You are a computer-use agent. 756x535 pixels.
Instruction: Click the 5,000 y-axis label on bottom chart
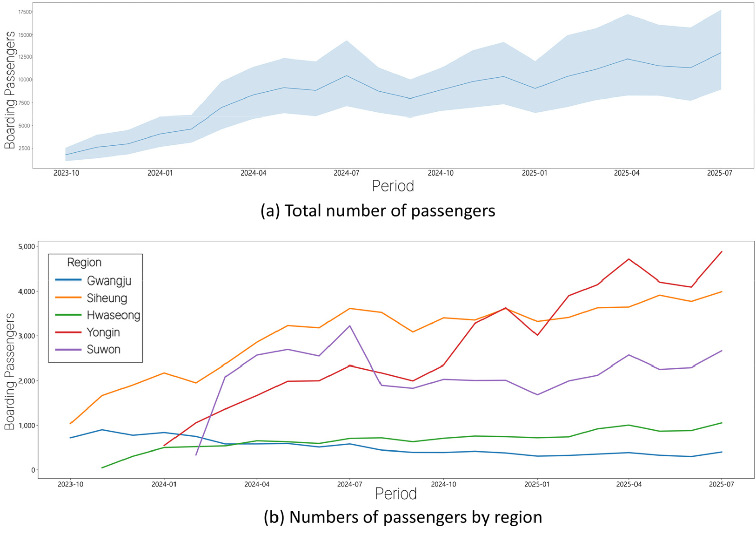pos(26,246)
